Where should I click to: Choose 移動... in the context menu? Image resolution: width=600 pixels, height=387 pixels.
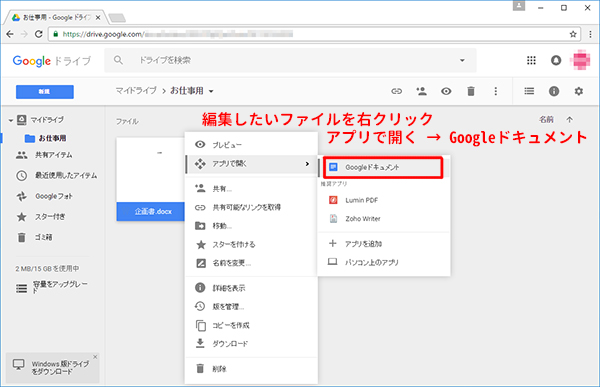[251, 226]
